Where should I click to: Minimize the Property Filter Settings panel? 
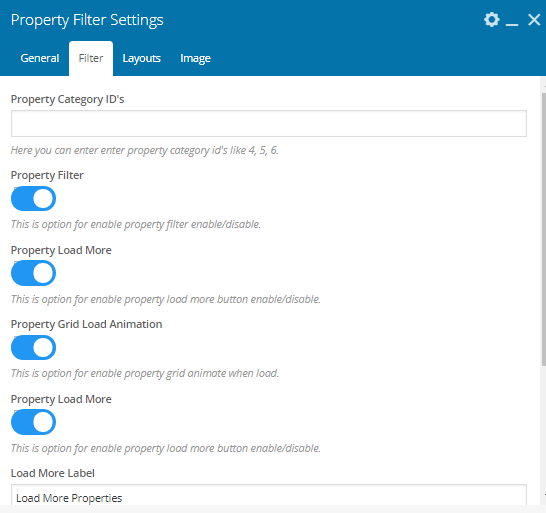(512, 24)
